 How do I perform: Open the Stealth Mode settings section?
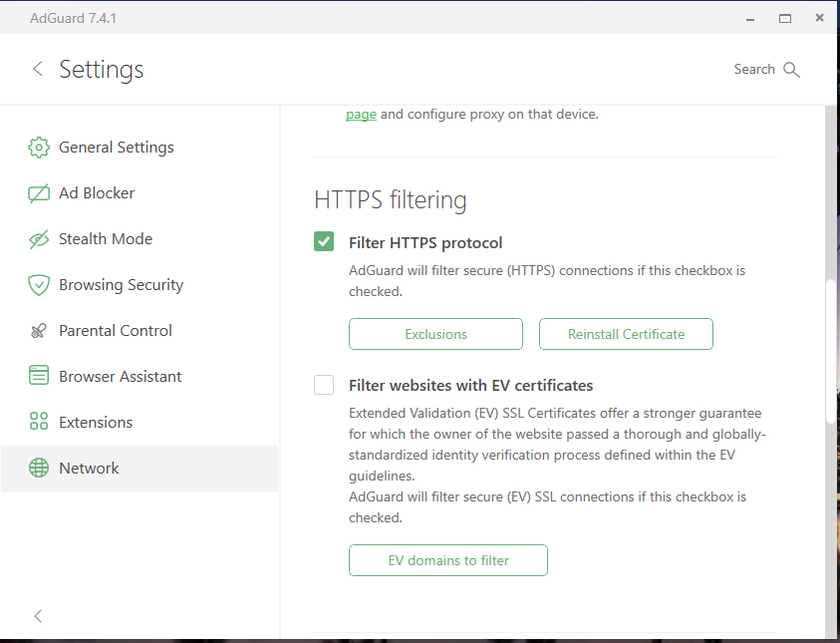click(106, 239)
